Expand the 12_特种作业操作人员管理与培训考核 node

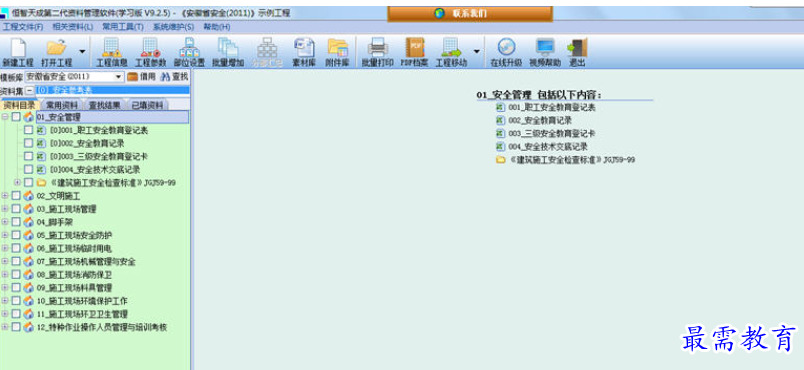coord(5,327)
